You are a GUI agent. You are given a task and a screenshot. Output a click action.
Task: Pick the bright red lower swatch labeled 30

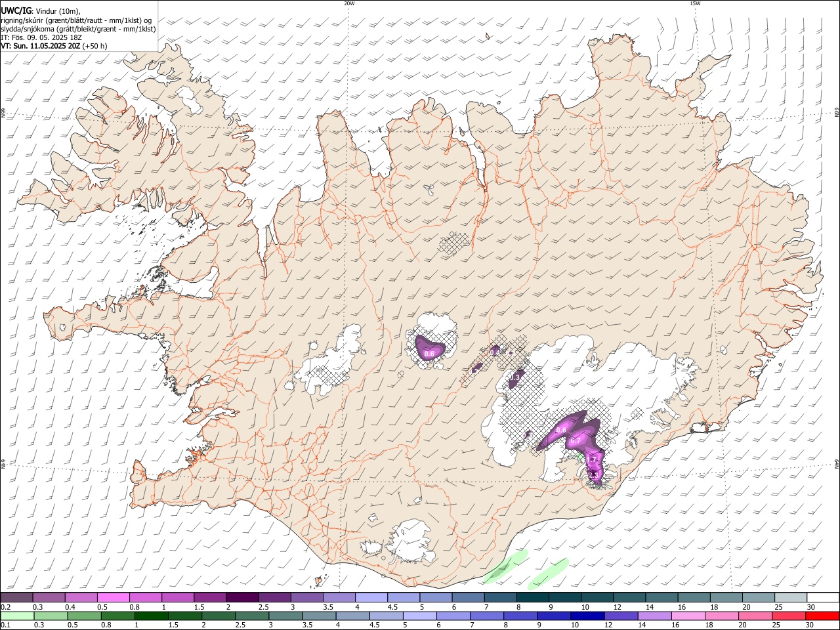click(823, 616)
